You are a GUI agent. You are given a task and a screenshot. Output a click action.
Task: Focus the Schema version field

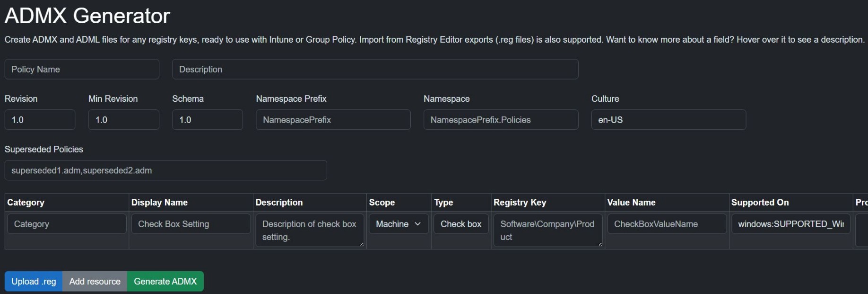(207, 120)
